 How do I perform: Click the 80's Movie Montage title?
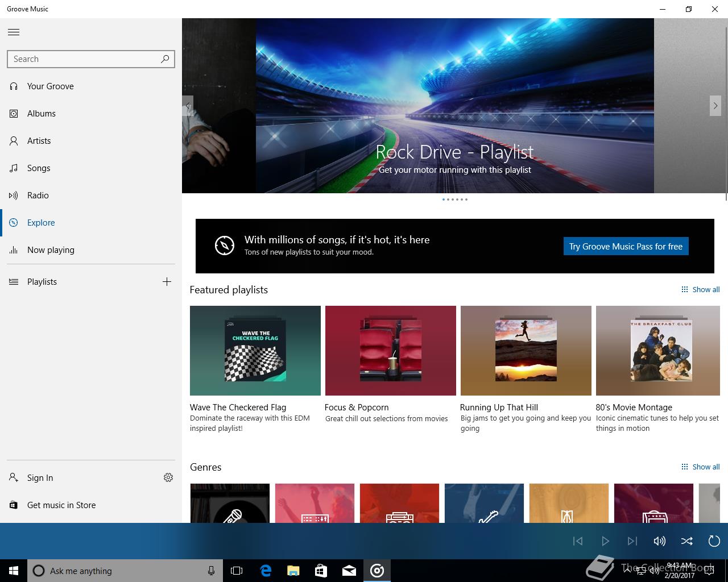pos(634,408)
